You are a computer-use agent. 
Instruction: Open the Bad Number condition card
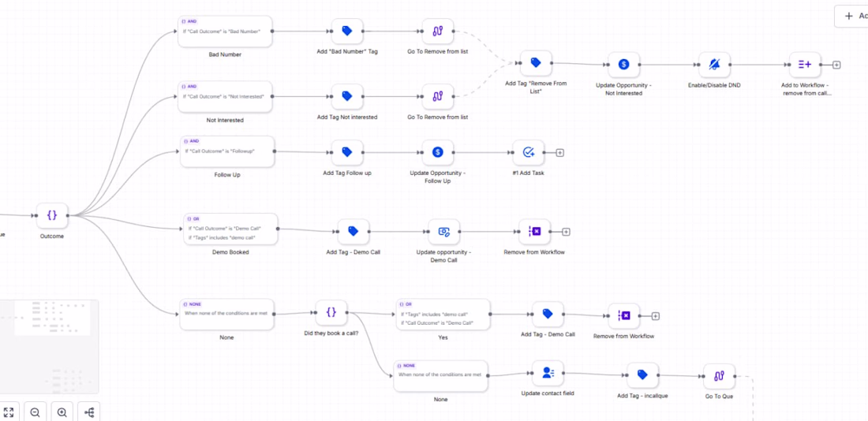coord(226,32)
